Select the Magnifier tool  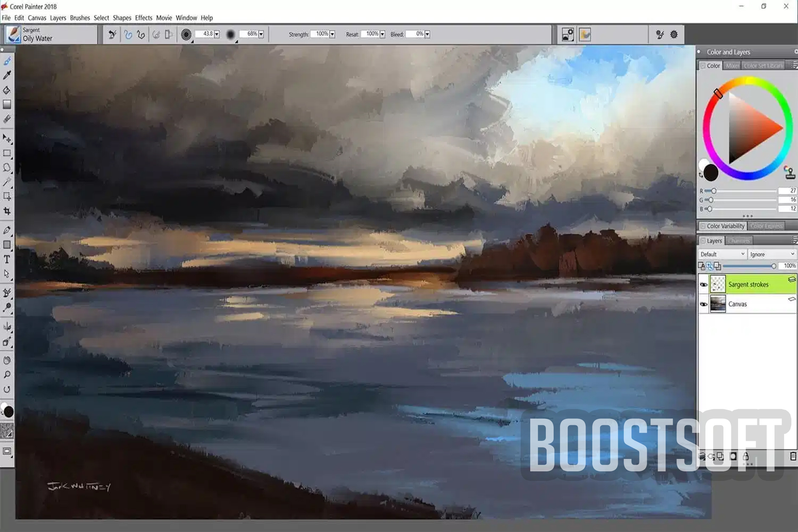[7, 375]
